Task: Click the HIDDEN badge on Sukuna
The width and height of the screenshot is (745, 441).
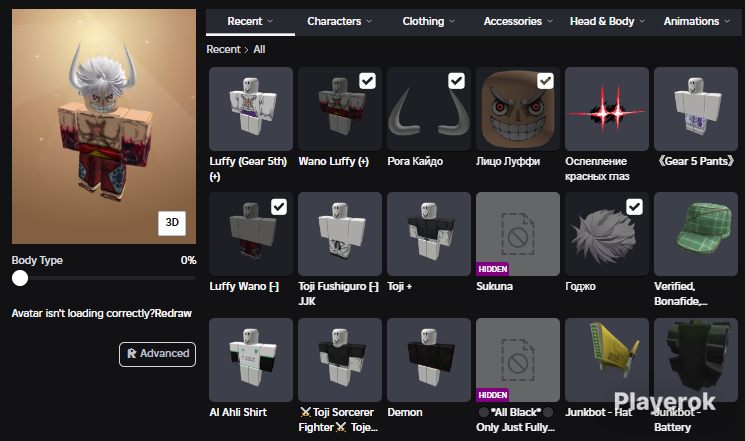Action: [493, 269]
